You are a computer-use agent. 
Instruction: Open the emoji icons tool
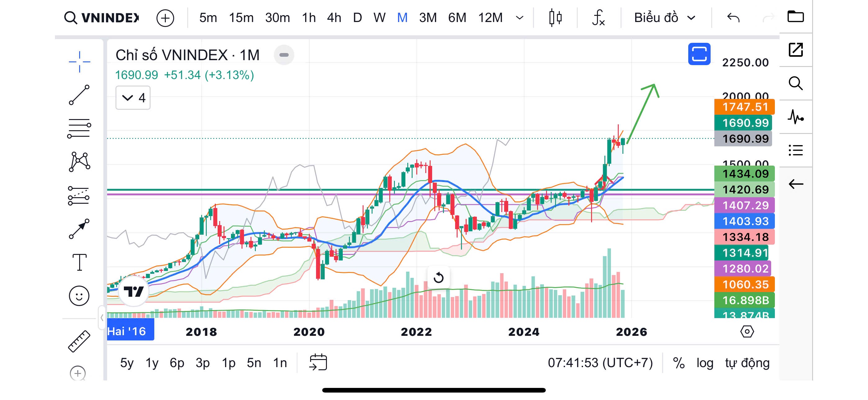79,296
